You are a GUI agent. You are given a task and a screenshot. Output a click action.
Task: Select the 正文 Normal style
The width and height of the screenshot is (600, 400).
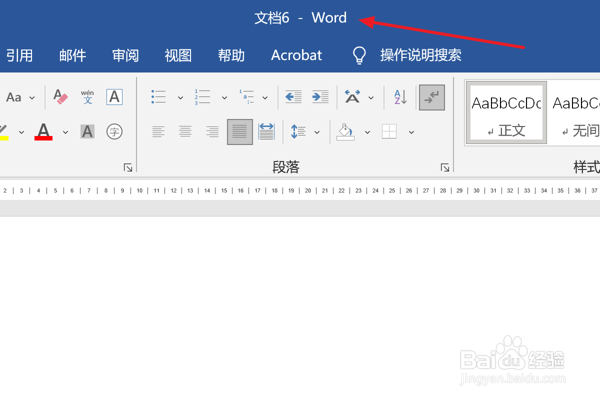click(x=506, y=113)
